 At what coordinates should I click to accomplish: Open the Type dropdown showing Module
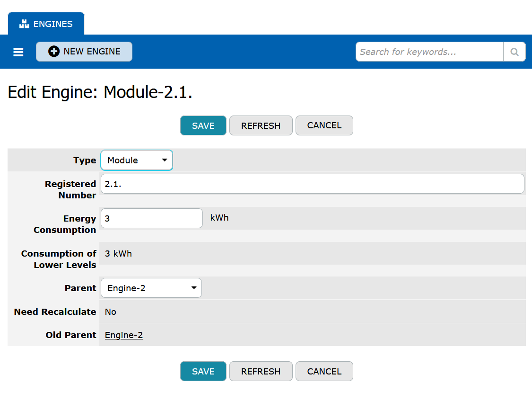point(137,160)
